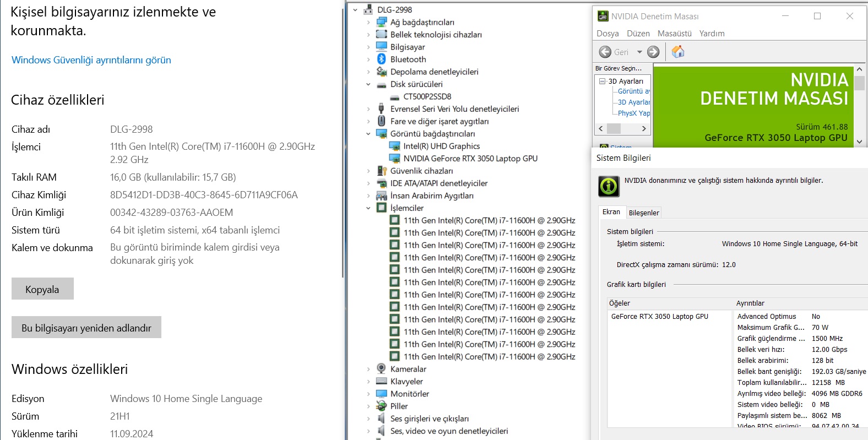This screenshot has width=868, height=440.
Task: Click the CT500P2SSD8 disk icon
Action: [x=394, y=97]
